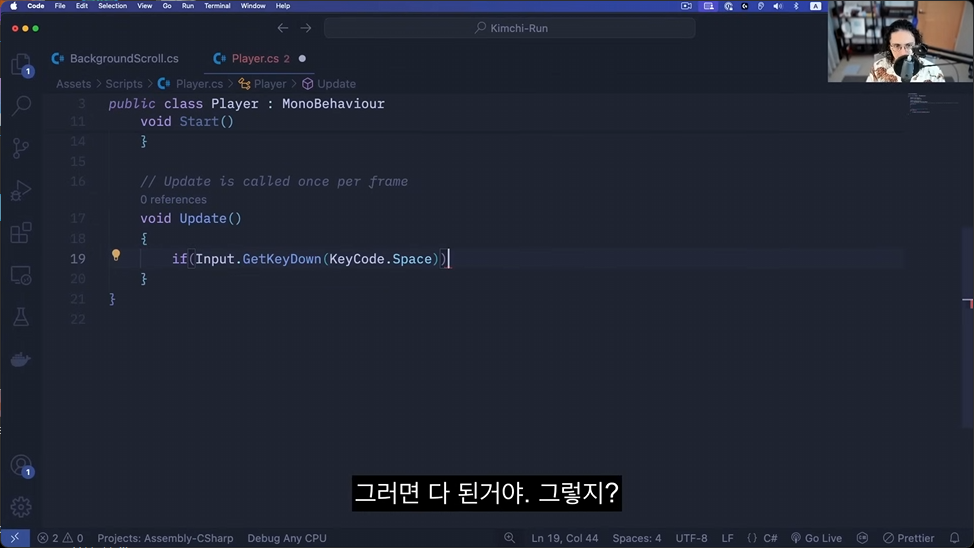This screenshot has width=974, height=548.
Task: Expand the Player.cs breadcrumb
Action: point(191,84)
